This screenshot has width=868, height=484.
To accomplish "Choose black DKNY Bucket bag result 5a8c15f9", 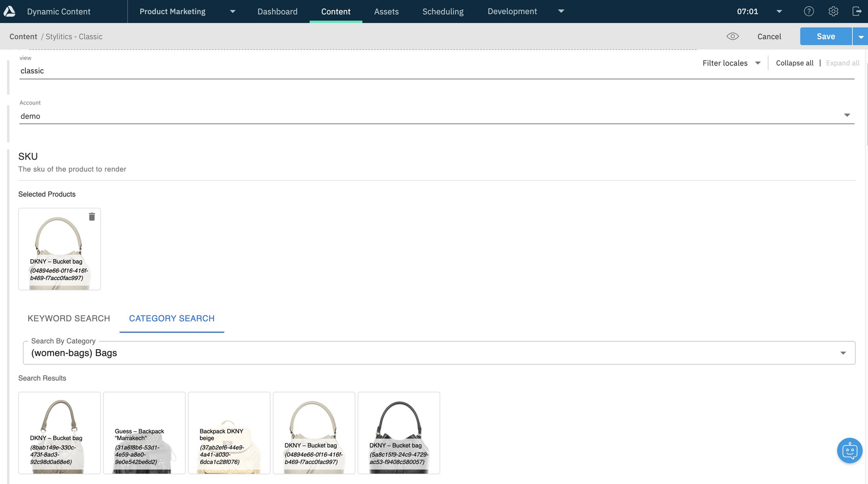I will tap(399, 433).
